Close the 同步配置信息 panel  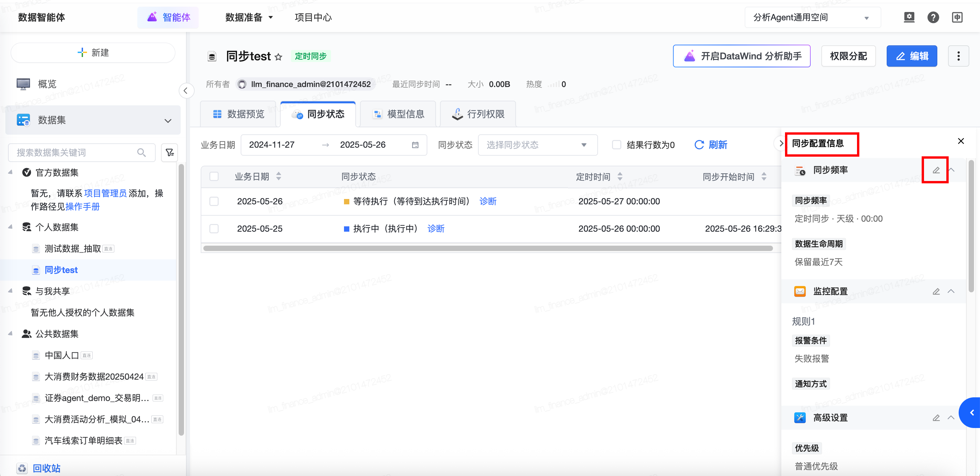click(961, 141)
